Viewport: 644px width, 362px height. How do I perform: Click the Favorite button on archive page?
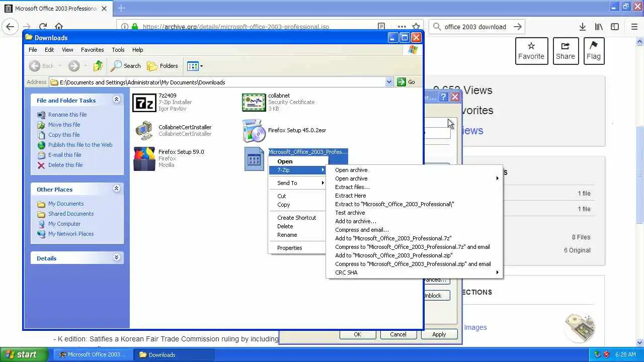(x=531, y=51)
